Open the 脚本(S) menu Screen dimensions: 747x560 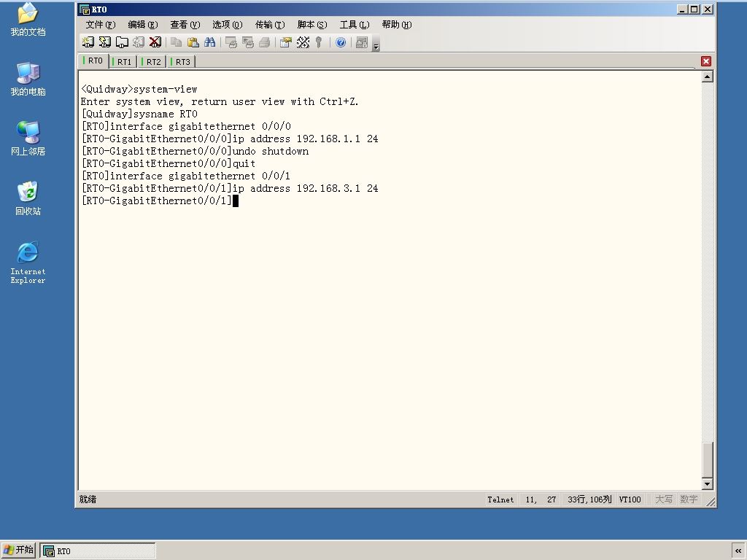(312, 25)
